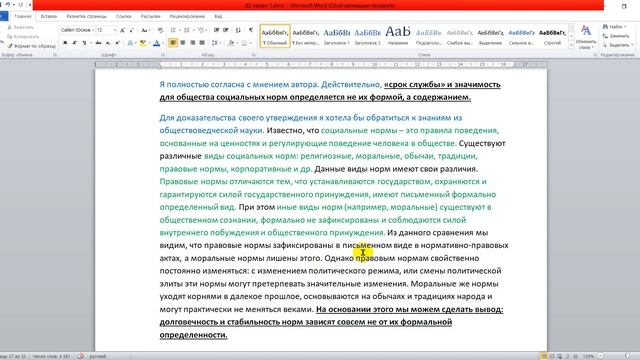Image resolution: width=640 pixels, height=360 pixels.
Task: Start a numbered list
Action: click(x=187, y=30)
